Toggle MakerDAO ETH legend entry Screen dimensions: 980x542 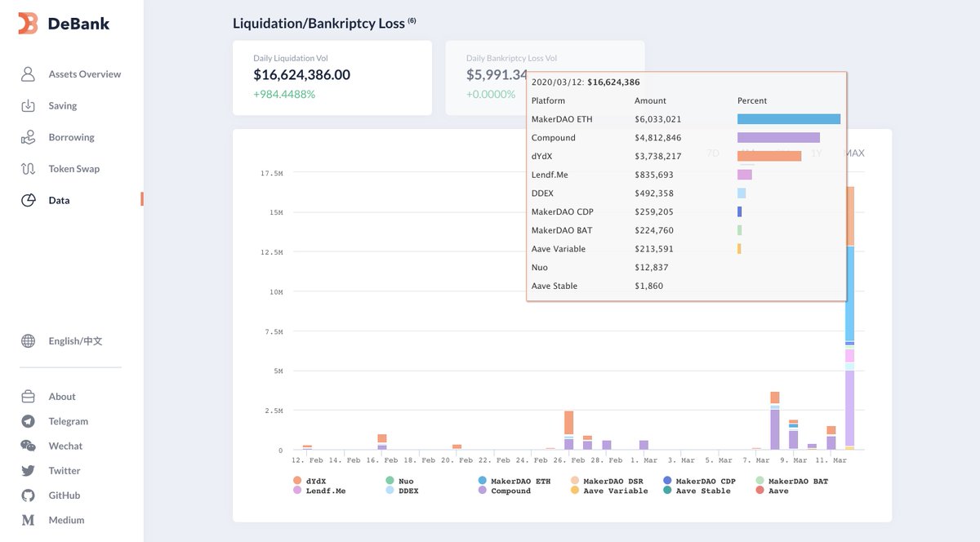(514, 481)
